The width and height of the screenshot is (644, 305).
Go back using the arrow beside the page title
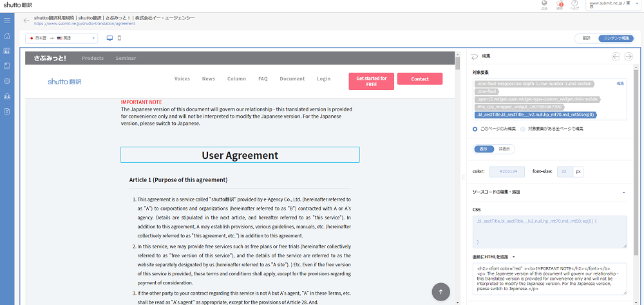tap(26, 21)
